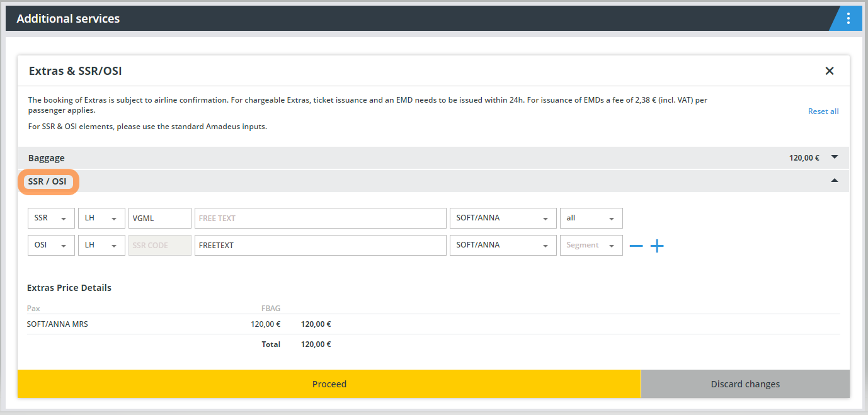Open the 'all' segment dropdown

(591, 219)
